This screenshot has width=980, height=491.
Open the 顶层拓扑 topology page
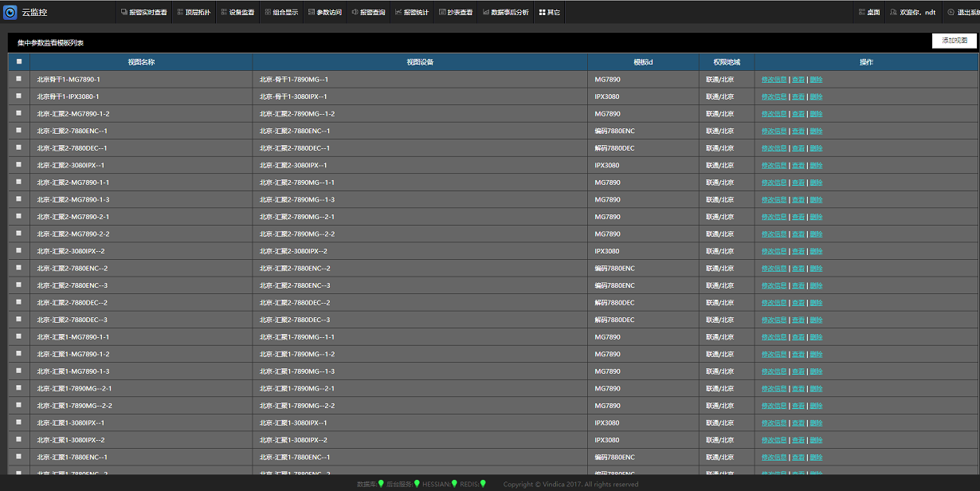(x=193, y=13)
